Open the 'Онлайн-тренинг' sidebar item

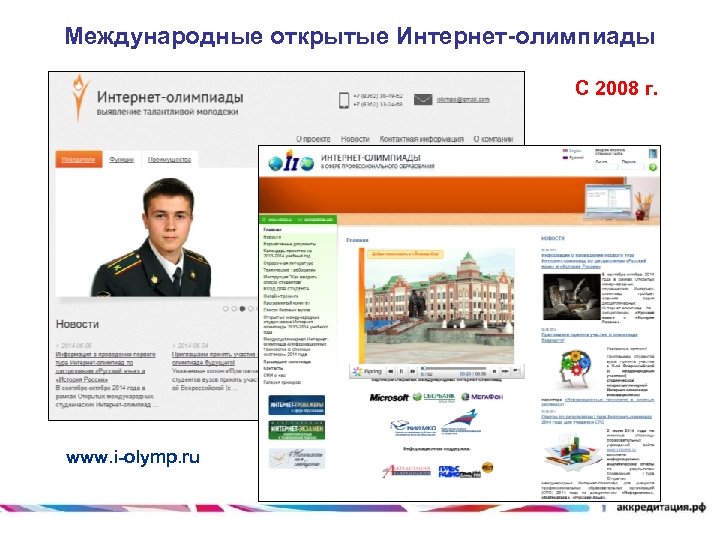[x=281, y=296]
